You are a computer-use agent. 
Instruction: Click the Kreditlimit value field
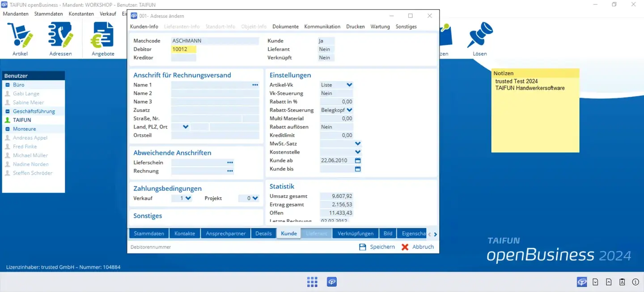coord(337,135)
